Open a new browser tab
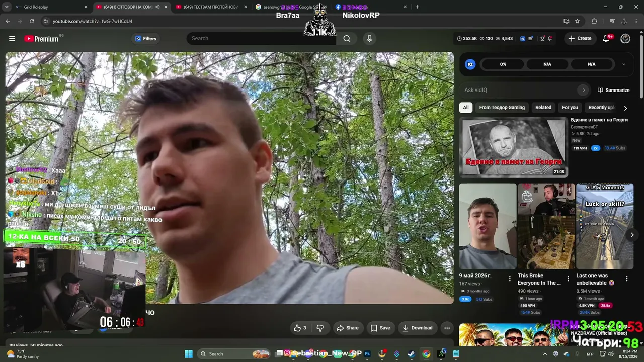644x362 pixels. 417,7
